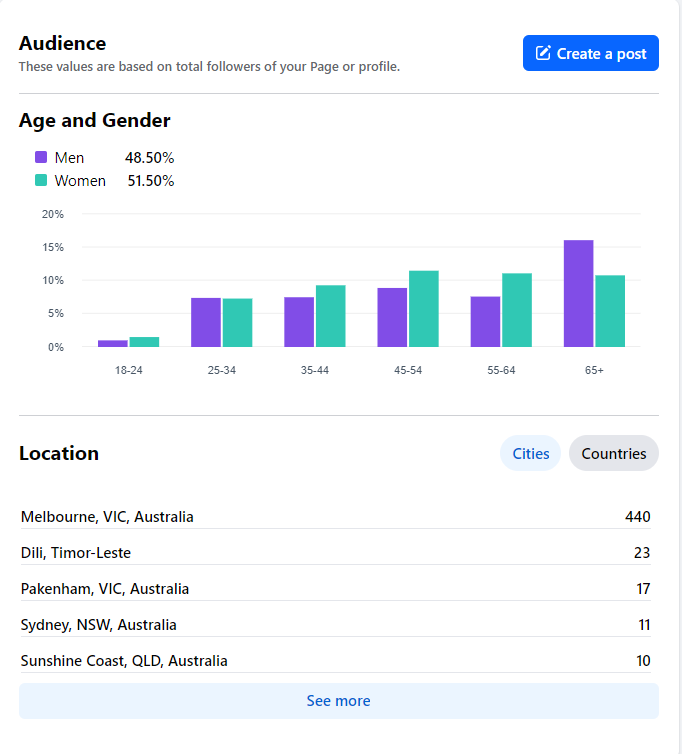Select the Women bar for ages 45-54
Screen dimensions: 682x754
(423, 309)
